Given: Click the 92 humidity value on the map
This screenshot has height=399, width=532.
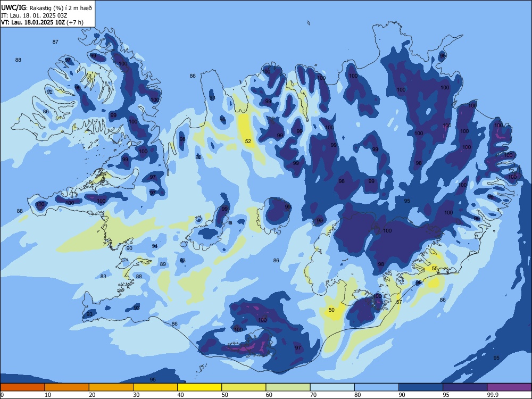Looking at the screenshot, I should click(49, 92).
